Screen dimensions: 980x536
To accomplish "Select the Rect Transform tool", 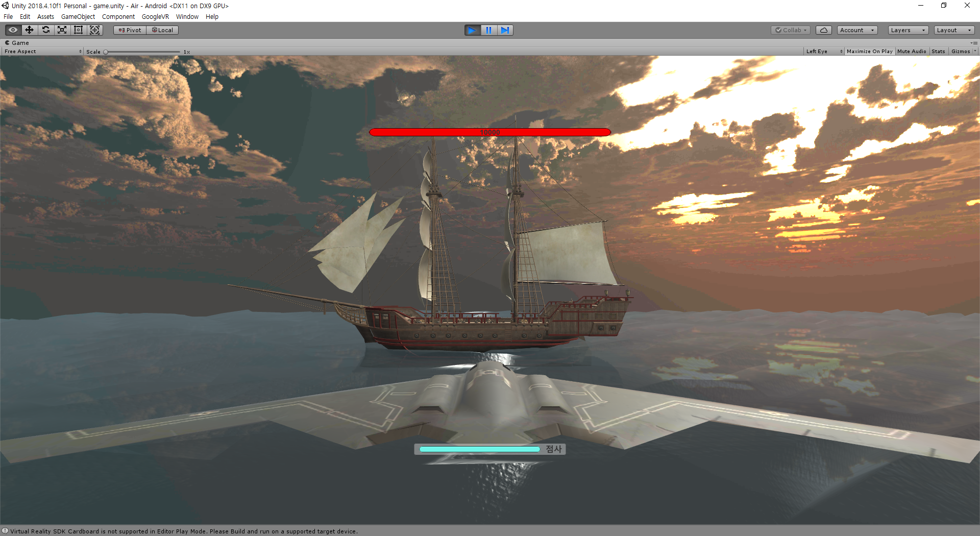I will click(78, 30).
